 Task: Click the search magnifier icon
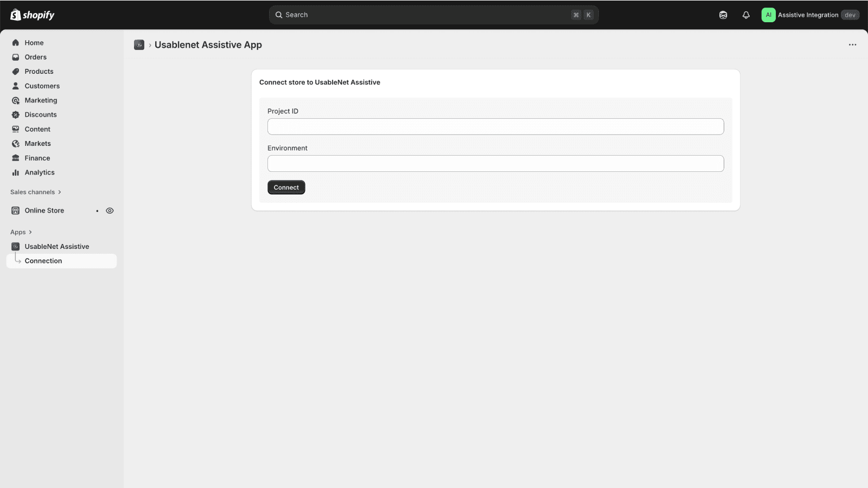click(x=279, y=15)
